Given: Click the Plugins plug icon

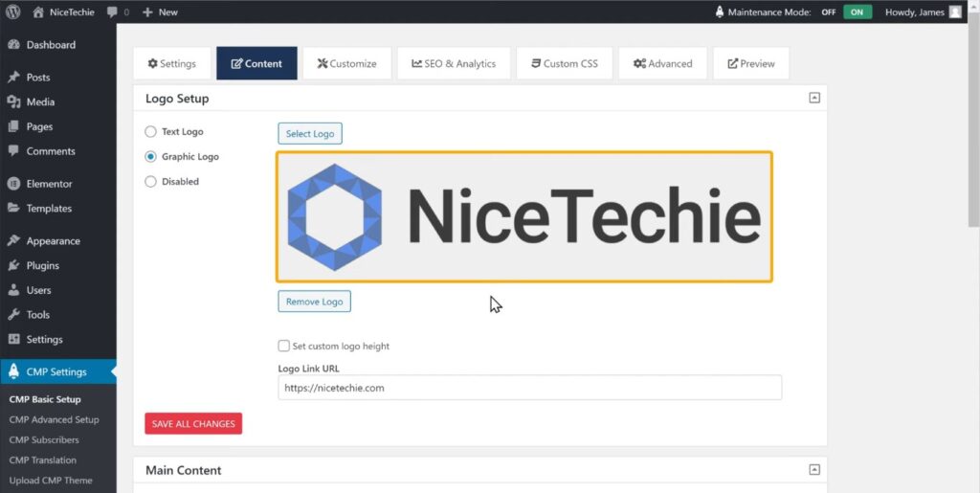Looking at the screenshot, I should click(x=13, y=265).
